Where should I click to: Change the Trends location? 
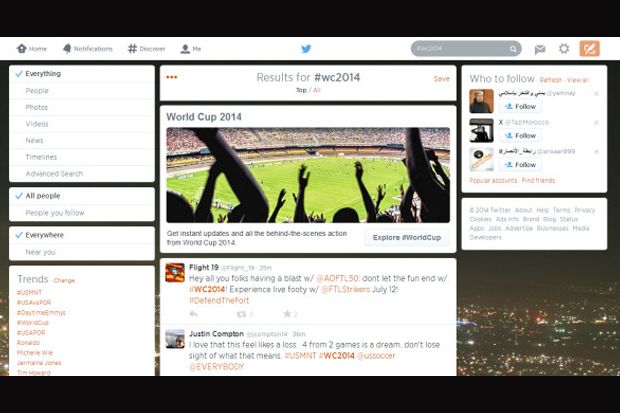[x=64, y=280]
